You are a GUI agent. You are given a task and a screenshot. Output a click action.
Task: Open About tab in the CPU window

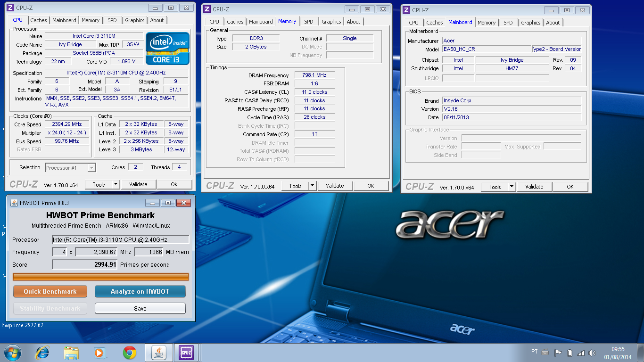click(157, 20)
